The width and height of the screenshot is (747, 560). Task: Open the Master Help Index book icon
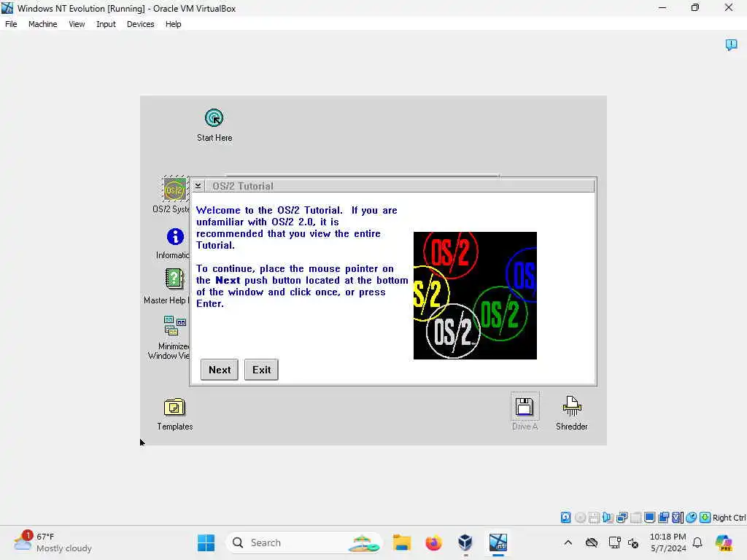[174, 279]
